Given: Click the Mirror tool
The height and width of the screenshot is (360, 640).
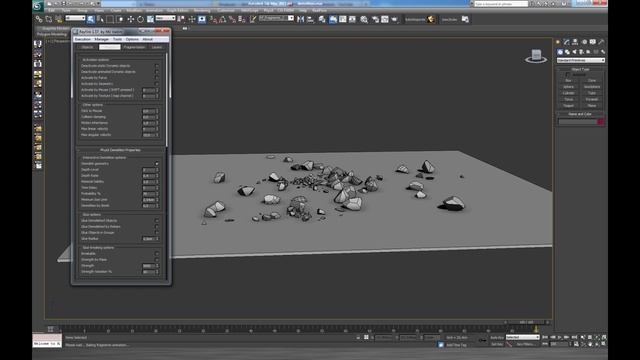Looking at the screenshot, I should (300, 19).
